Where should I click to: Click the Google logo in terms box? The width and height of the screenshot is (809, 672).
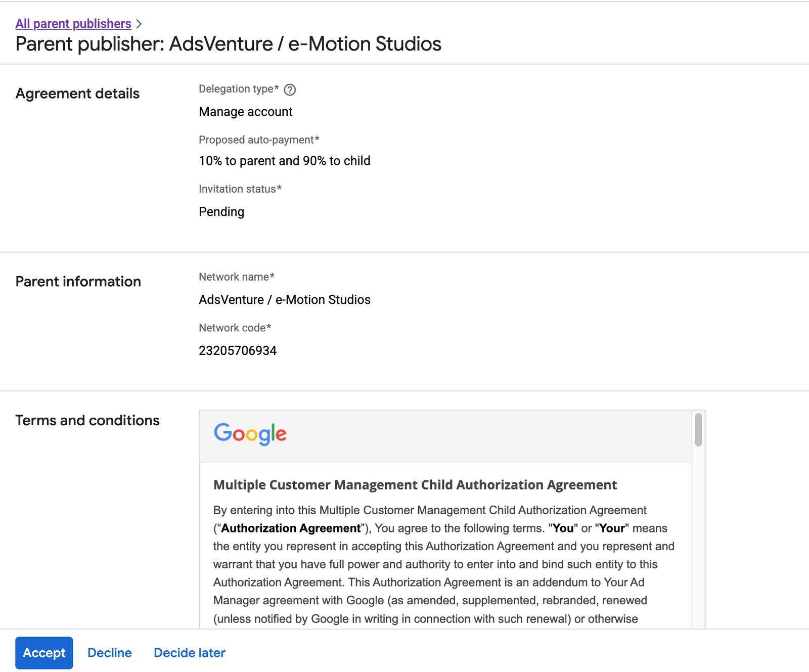click(x=250, y=434)
